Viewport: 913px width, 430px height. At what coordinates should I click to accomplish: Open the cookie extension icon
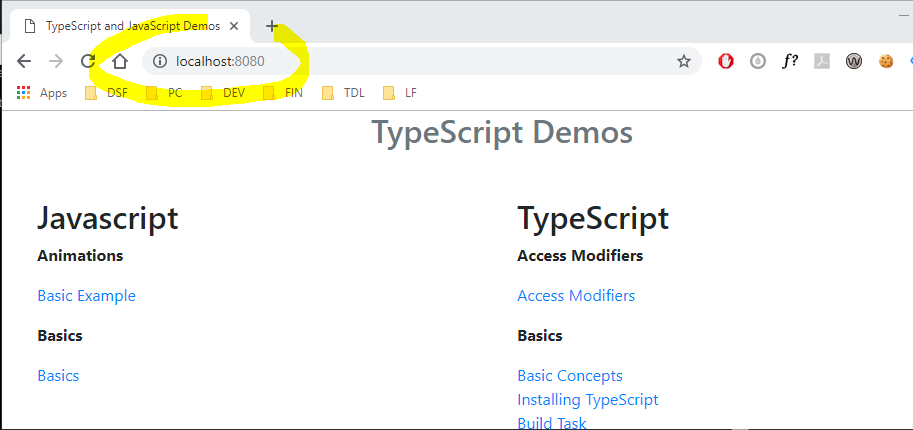click(x=885, y=61)
